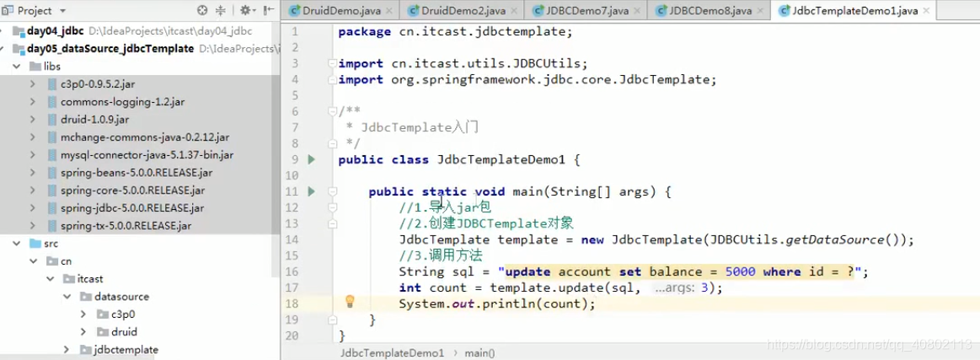This screenshot has width=980, height=360.
Task: Click main() in the breadcrumb bar
Action: 479,352
